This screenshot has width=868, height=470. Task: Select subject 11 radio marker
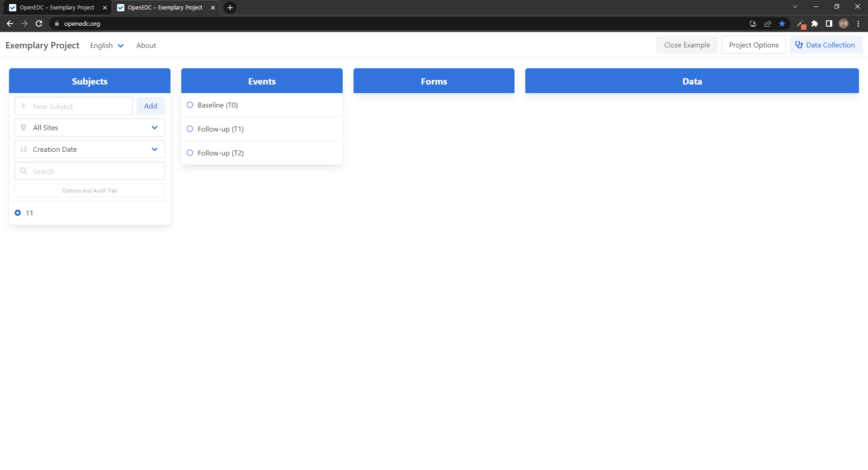click(18, 213)
